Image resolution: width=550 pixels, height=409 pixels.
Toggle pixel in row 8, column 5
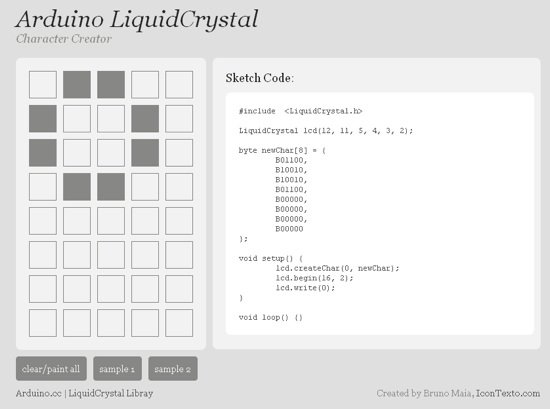pyautogui.click(x=179, y=323)
